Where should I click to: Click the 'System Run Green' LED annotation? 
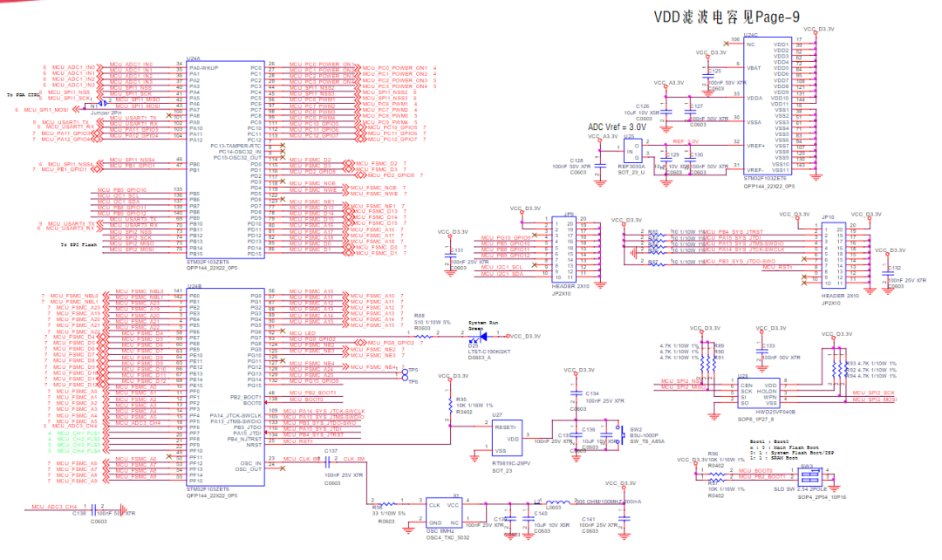tap(483, 325)
